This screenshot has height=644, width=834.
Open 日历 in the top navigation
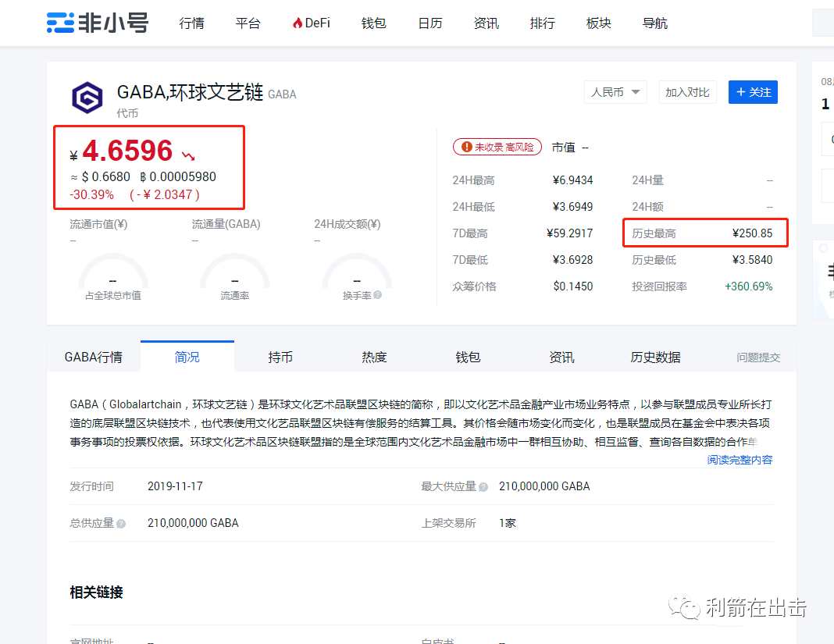coord(429,23)
